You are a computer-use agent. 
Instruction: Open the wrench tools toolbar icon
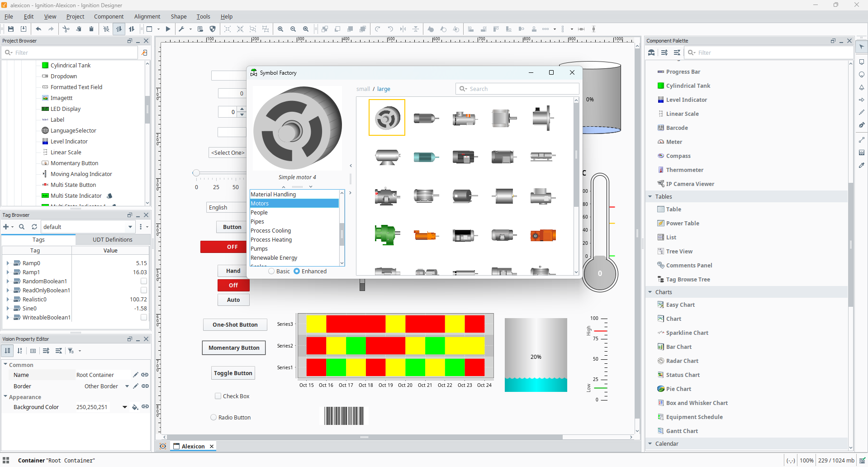181,29
